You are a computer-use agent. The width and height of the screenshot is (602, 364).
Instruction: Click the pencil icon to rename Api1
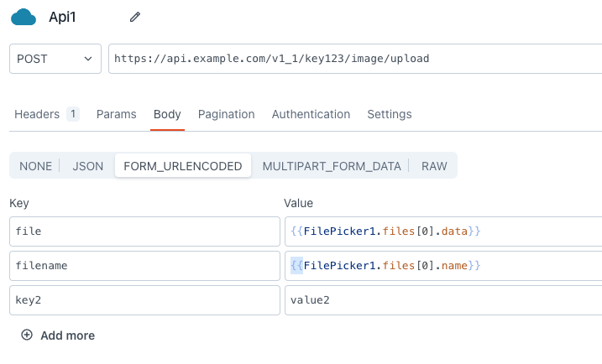(x=135, y=18)
